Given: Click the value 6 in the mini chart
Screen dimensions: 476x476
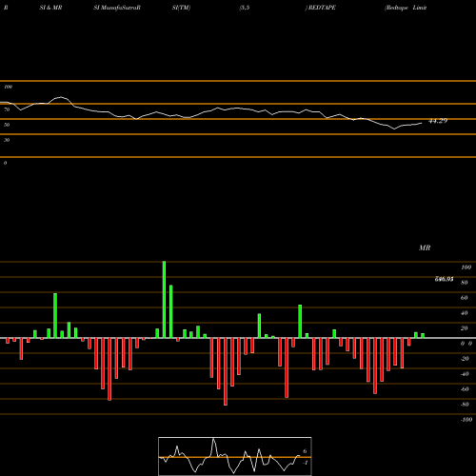Looking at the screenshot, I should tap(305, 451).
